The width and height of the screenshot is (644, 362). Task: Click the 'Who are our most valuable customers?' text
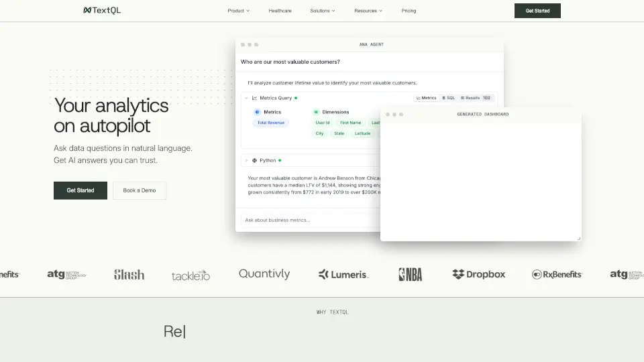pos(290,62)
